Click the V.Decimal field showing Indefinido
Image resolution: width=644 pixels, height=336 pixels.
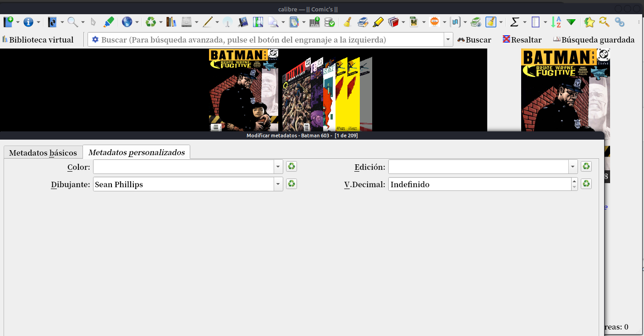(479, 184)
